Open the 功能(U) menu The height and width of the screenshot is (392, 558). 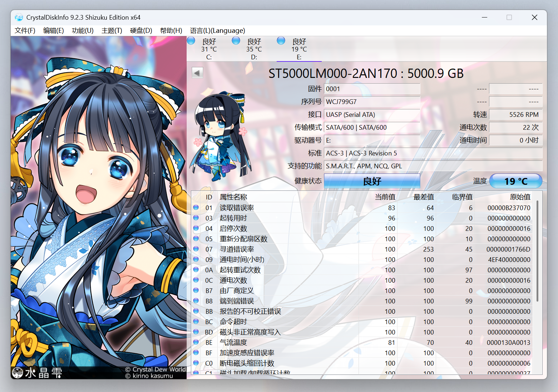[x=83, y=30]
